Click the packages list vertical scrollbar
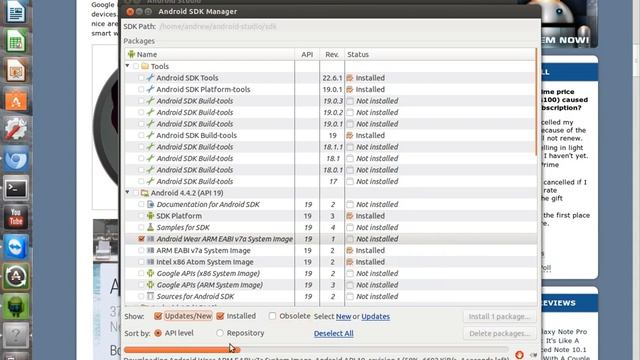This screenshot has width=640, height=360. click(x=536, y=102)
